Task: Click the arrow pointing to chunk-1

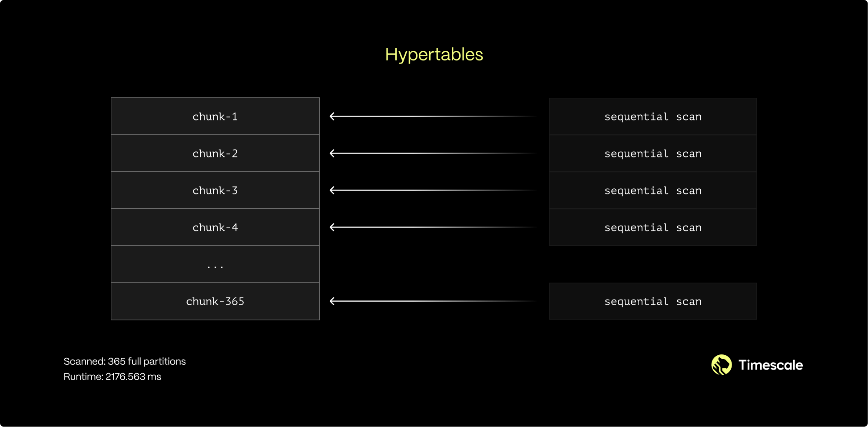Action: tap(432, 116)
